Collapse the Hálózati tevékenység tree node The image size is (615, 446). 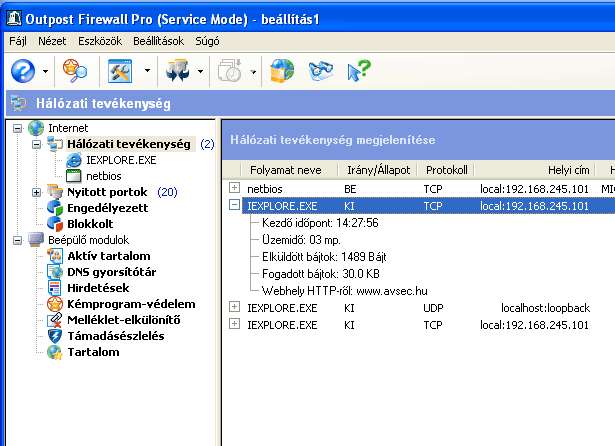pos(36,144)
